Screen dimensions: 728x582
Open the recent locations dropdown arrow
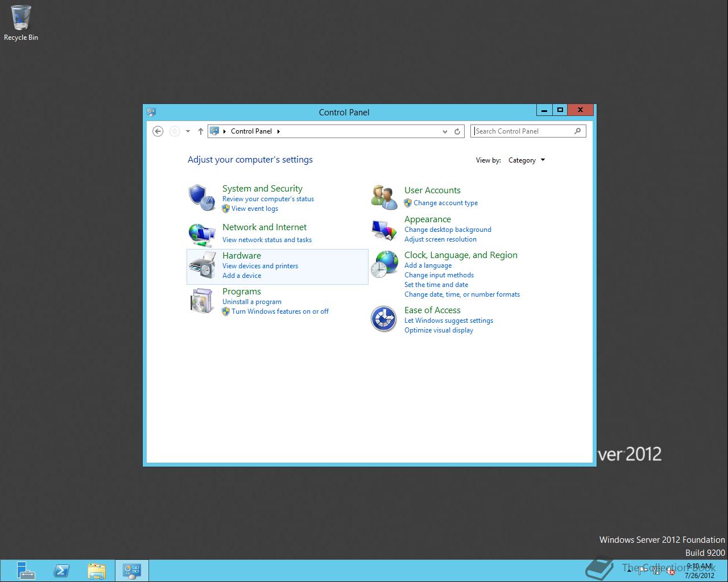point(188,131)
